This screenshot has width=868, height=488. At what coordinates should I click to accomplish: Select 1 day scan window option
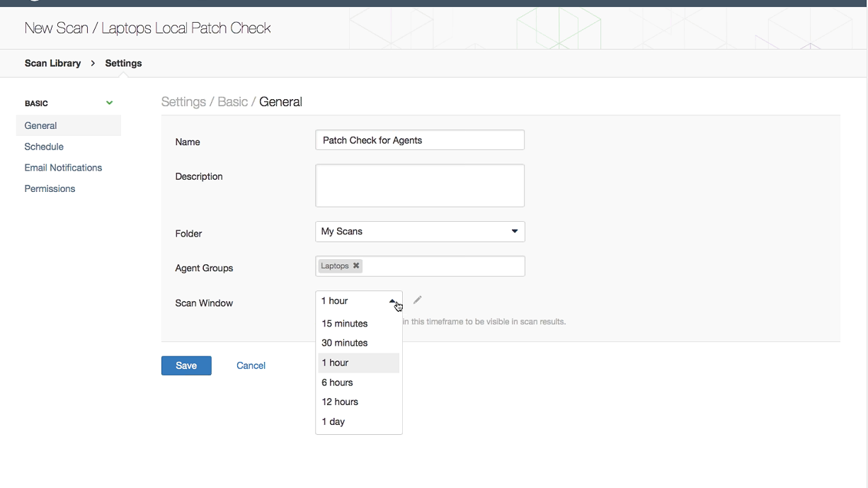tap(333, 421)
